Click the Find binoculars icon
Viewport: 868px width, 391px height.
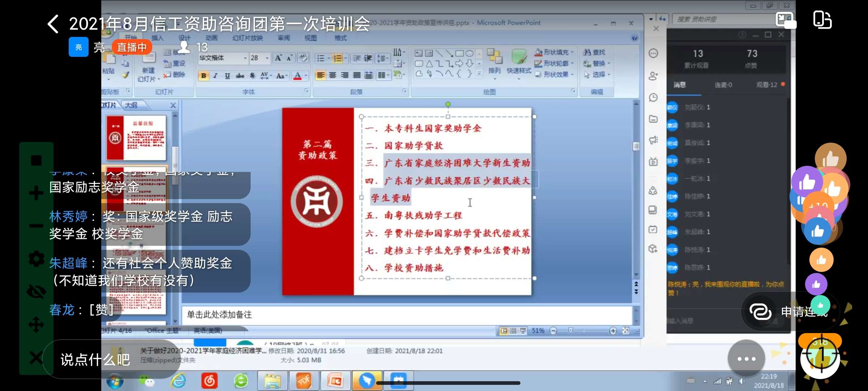587,52
